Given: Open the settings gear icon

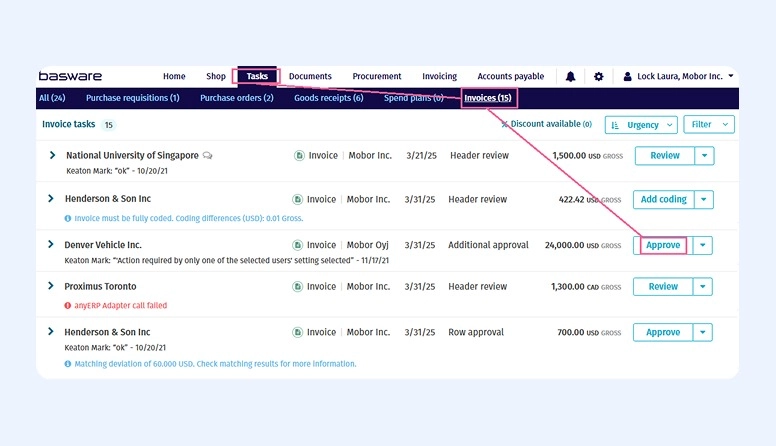Looking at the screenshot, I should [x=598, y=76].
